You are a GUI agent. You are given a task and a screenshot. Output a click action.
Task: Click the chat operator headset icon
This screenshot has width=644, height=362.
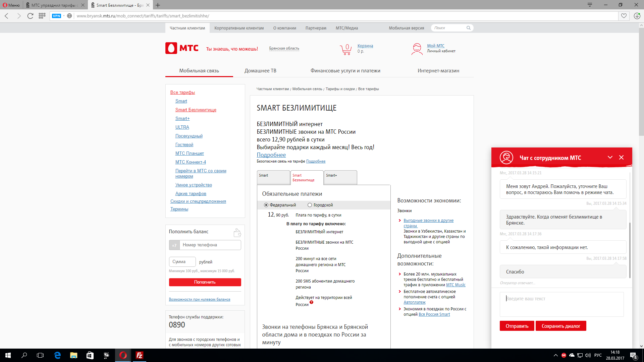pyautogui.click(x=506, y=158)
